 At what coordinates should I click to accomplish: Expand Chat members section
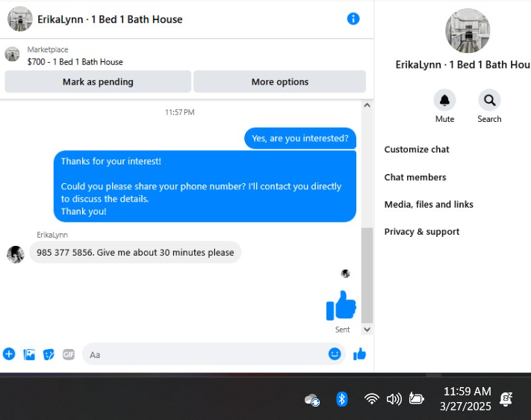[415, 177]
